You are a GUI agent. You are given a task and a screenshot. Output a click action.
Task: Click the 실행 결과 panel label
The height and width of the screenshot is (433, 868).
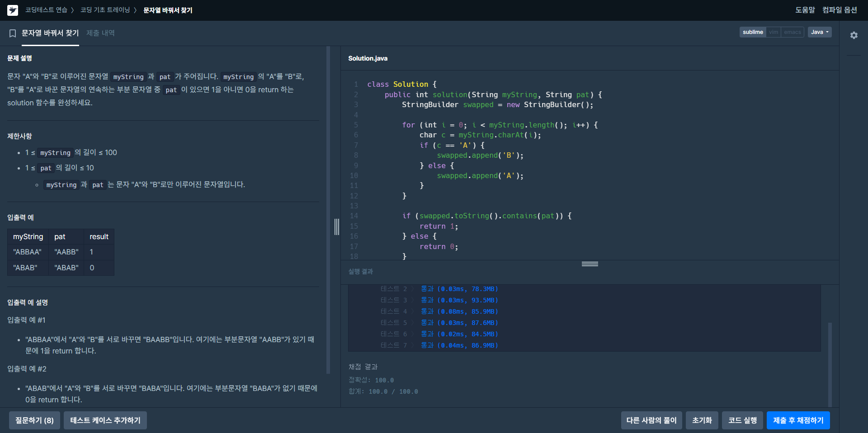[361, 272]
